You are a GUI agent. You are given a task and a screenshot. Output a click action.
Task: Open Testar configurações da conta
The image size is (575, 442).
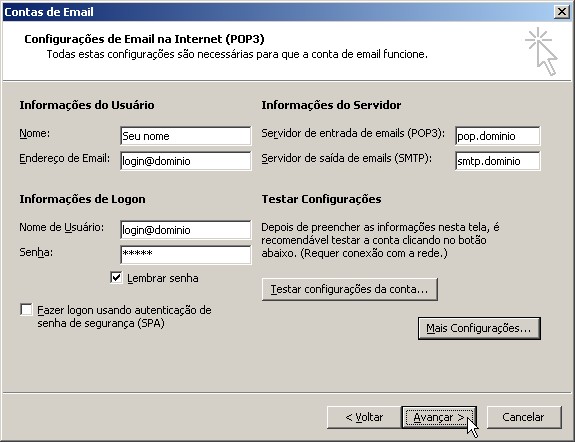(x=350, y=289)
